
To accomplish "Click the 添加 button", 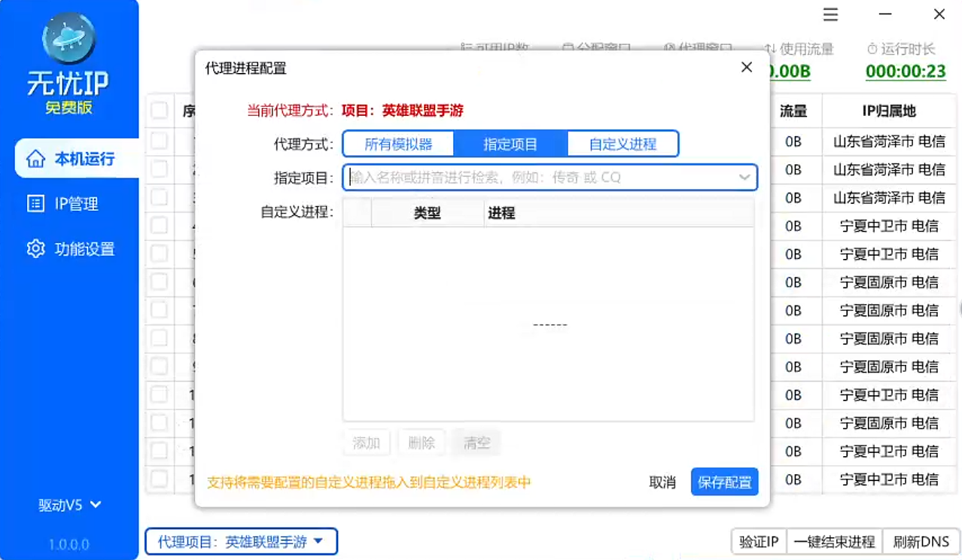I will coord(367,443).
